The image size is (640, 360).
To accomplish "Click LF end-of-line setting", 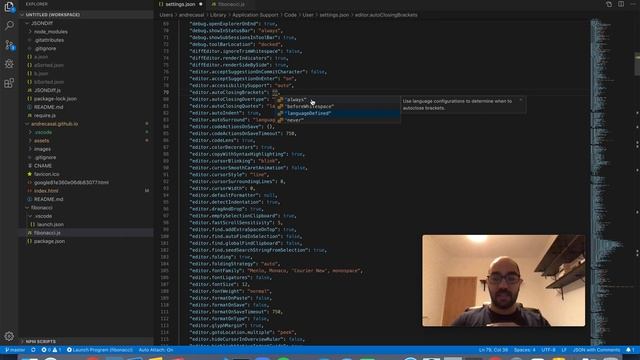I will pos(564,350).
